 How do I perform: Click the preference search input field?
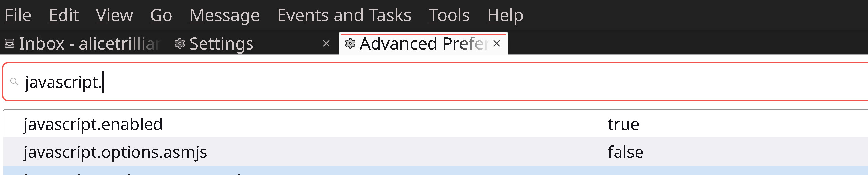coord(407,82)
